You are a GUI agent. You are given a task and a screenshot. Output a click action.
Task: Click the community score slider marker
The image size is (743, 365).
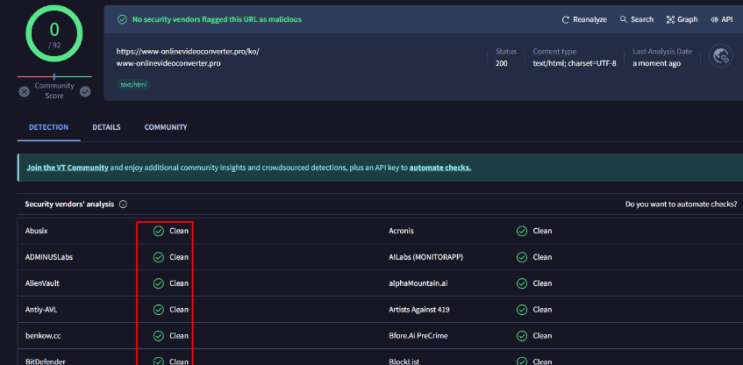point(54,76)
